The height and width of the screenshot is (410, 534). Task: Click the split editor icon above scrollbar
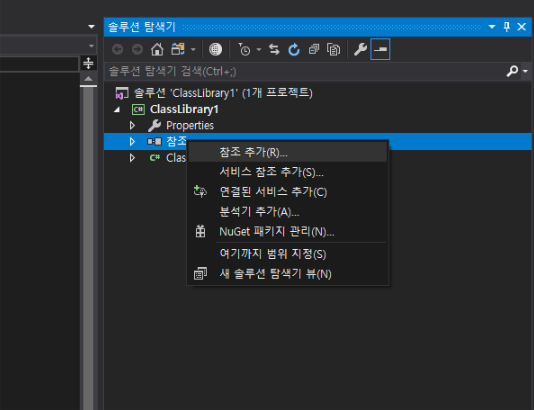[x=89, y=63]
